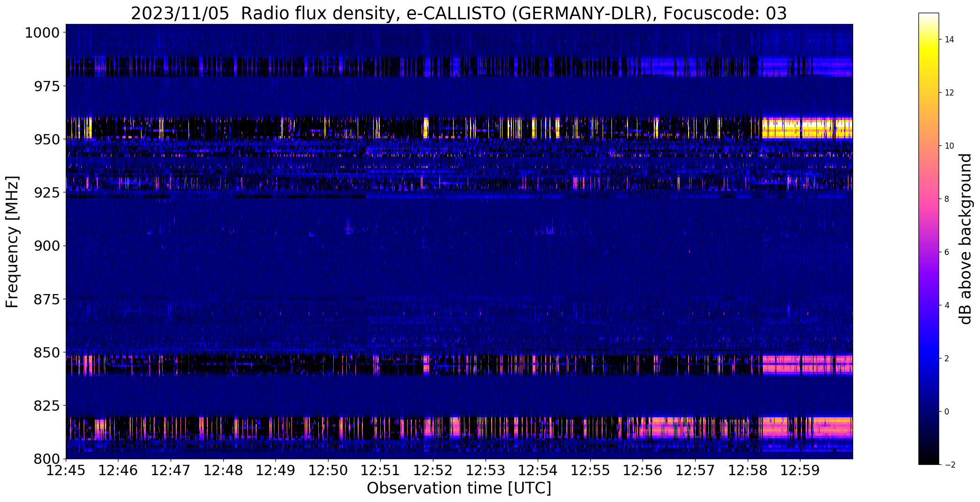Click the 'Frequency [MHz]' axis label
The height and width of the screenshot is (502, 980).
[x=13, y=242]
